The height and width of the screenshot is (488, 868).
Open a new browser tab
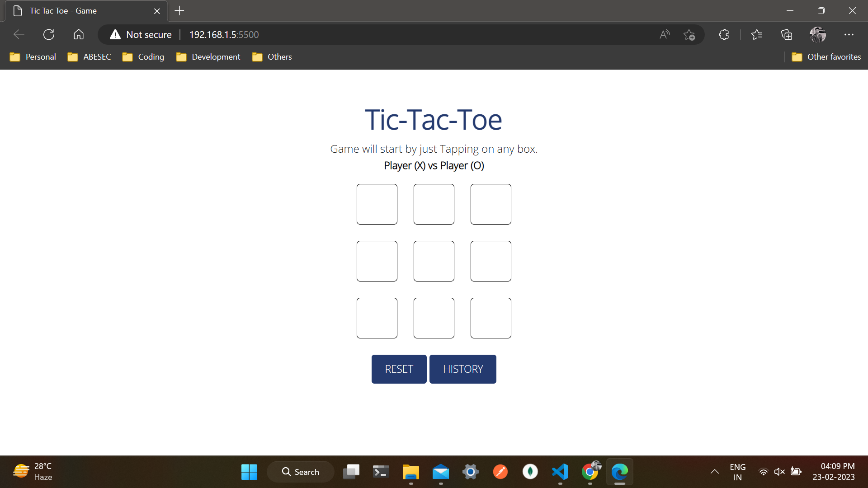click(179, 11)
